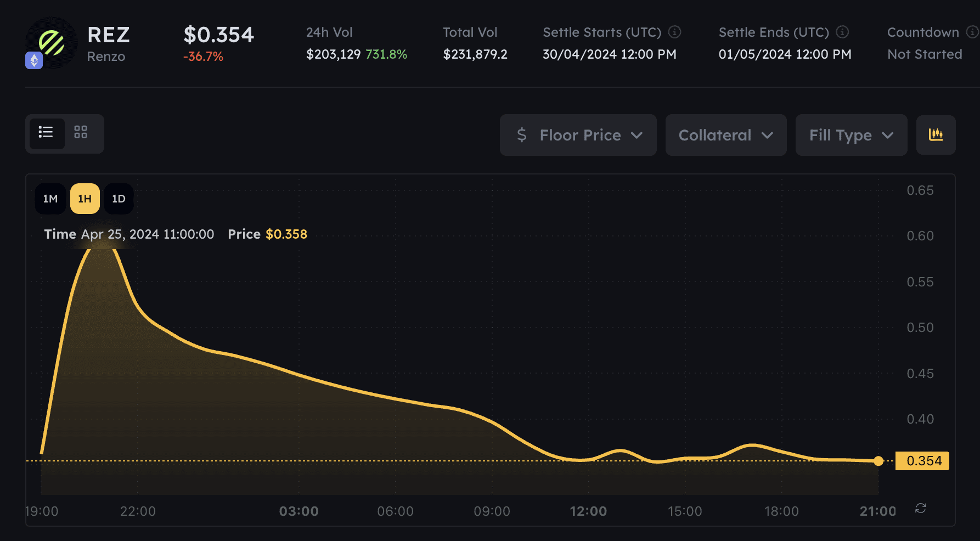This screenshot has width=980, height=541.
Task: Click the candlestick chart icon above the chart
Action: coord(936,134)
